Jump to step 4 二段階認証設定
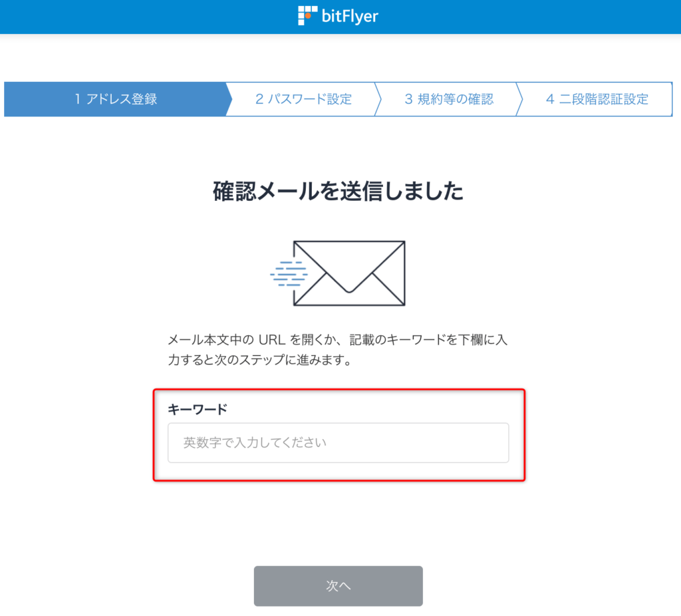The image size is (681, 616). click(x=597, y=99)
